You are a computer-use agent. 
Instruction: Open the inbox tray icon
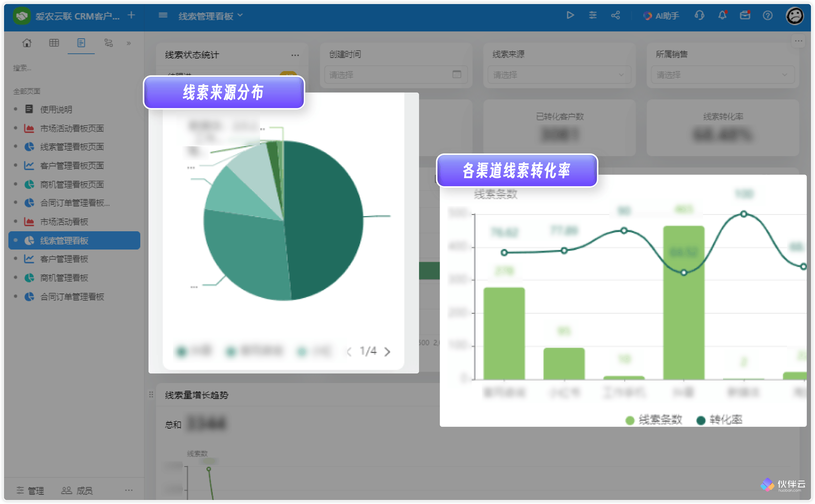coord(745,15)
